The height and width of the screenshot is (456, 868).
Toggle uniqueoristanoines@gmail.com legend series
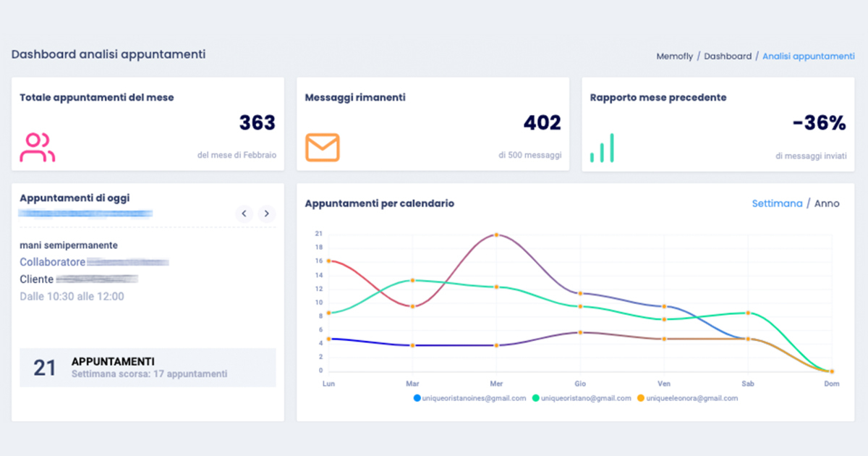[x=470, y=398]
